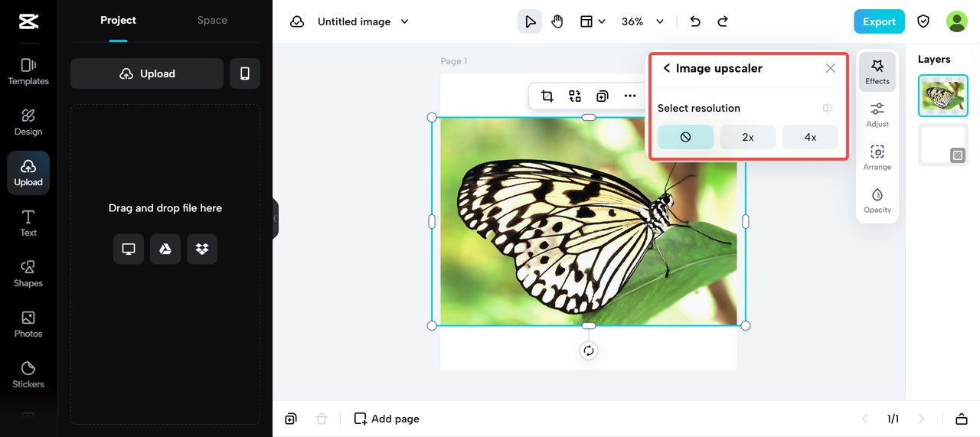Crop the image from floating toolbar
The width and height of the screenshot is (980, 437).
pyautogui.click(x=547, y=96)
